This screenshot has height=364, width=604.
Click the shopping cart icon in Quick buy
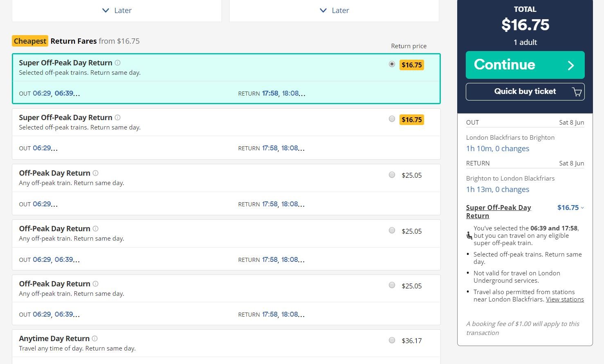[x=577, y=92]
